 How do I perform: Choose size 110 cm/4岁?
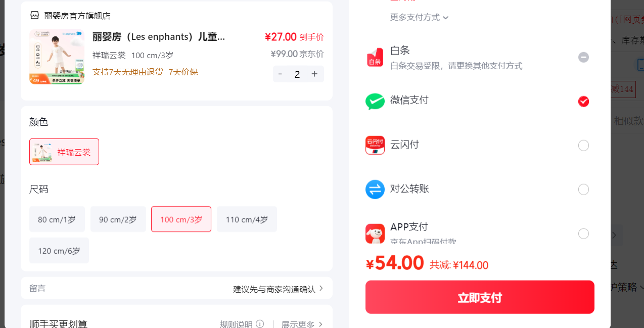[x=247, y=219]
